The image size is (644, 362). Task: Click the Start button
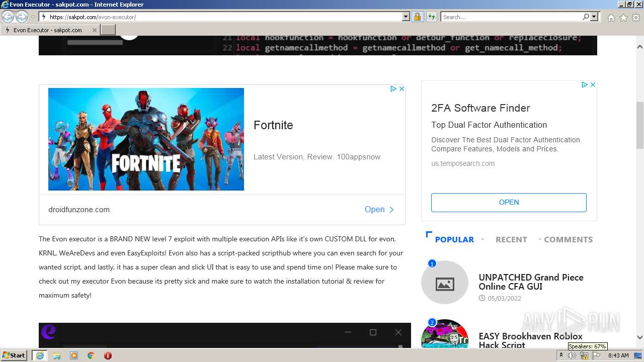(14, 355)
